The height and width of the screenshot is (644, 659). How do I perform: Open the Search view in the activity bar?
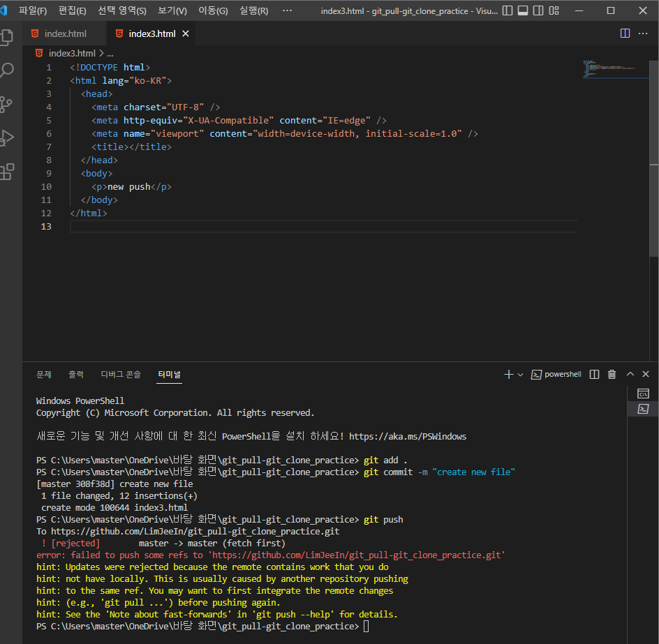(x=8, y=70)
